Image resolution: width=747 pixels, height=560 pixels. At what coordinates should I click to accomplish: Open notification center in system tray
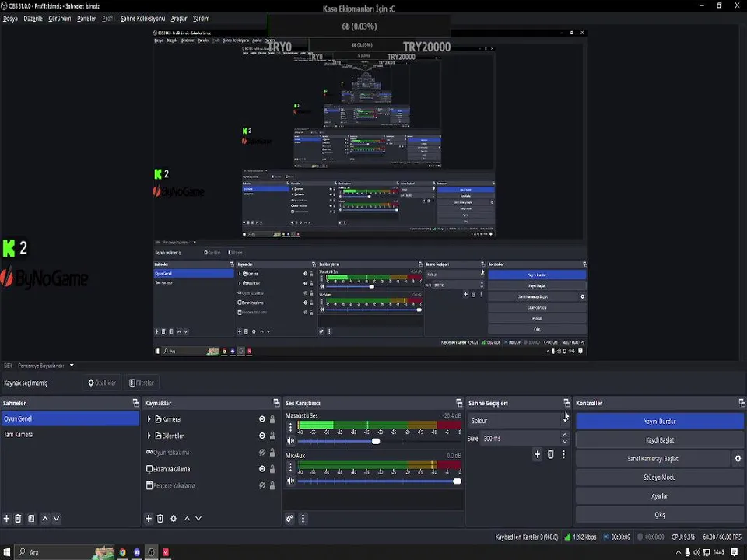pyautogui.click(x=734, y=552)
